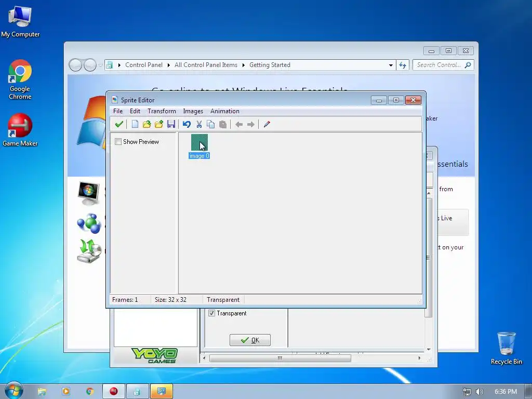Select Getting Started breadcrumb

[270, 65]
